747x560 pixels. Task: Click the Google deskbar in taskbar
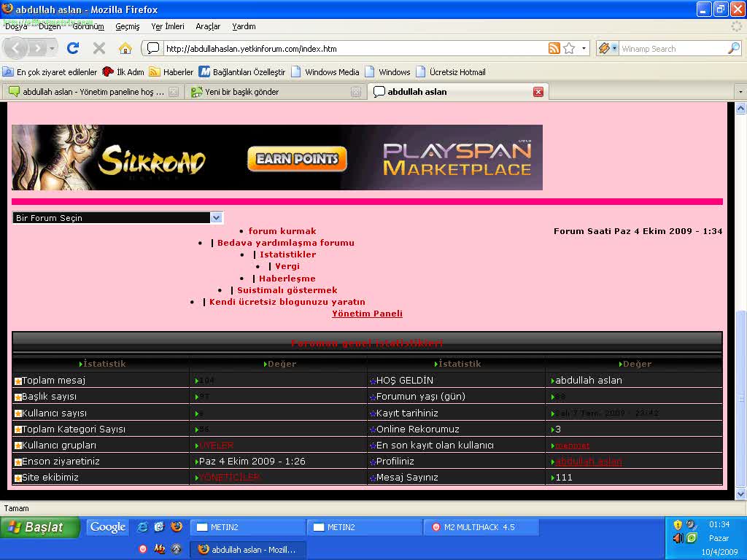pos(108,527)
